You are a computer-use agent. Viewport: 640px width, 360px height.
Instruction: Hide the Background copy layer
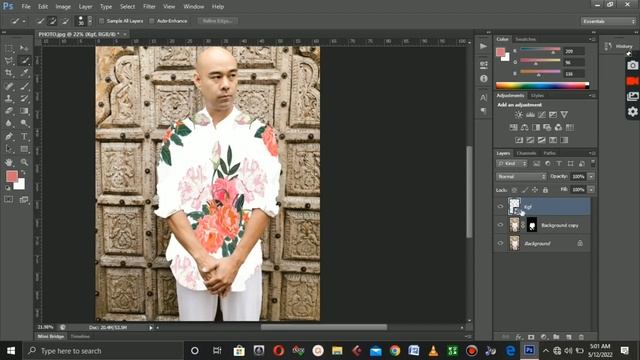coord(500,225)
